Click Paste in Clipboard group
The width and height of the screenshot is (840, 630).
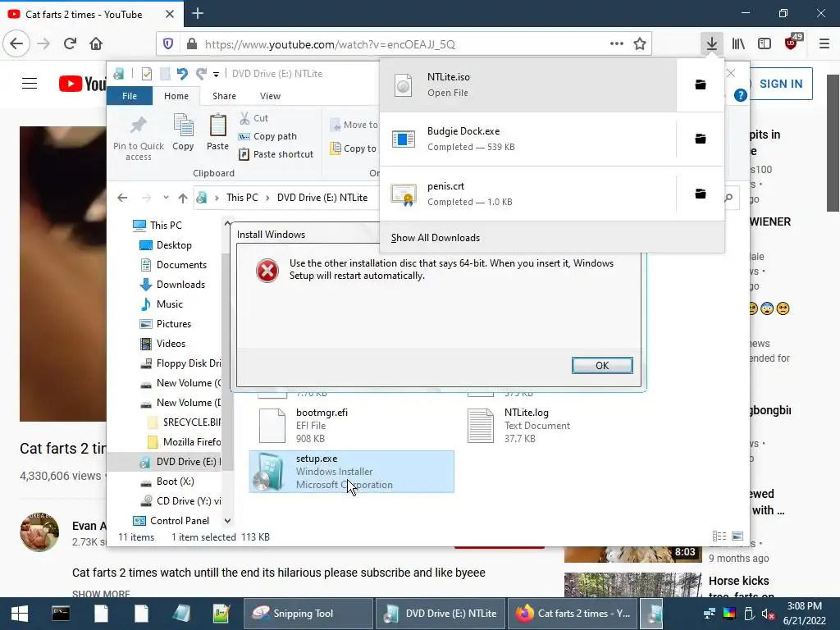(x=217, y=132)
